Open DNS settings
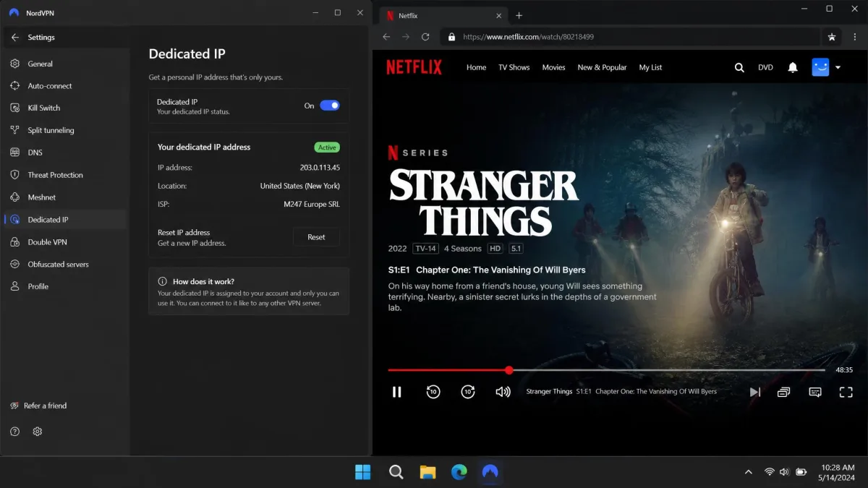868x488 pixels. click(x=65, y=153)
